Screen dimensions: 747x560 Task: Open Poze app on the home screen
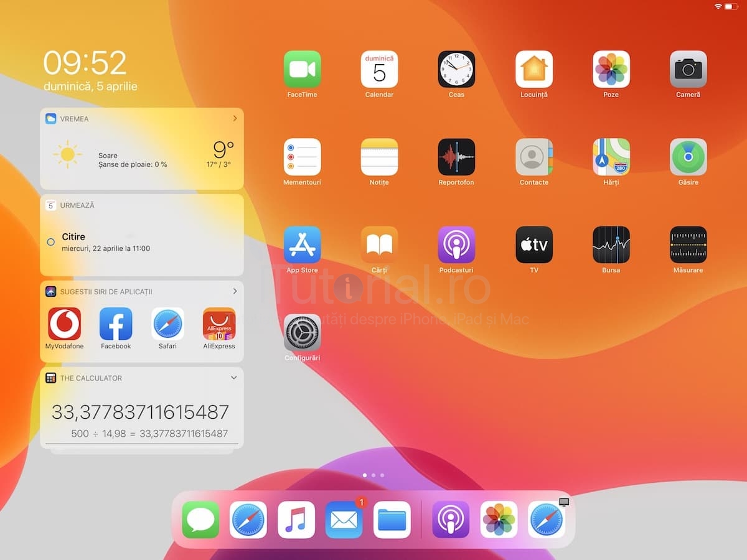(x=611, y=69)
